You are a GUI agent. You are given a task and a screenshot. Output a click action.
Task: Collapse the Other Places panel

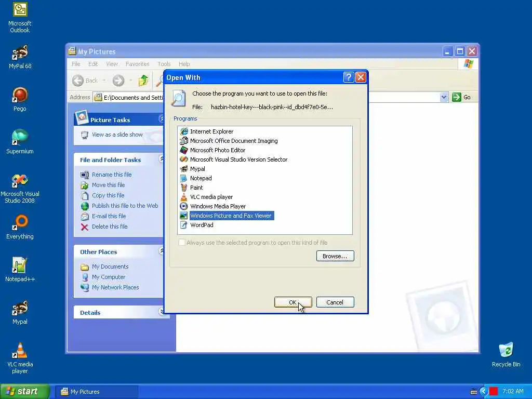tap(162, 251)
